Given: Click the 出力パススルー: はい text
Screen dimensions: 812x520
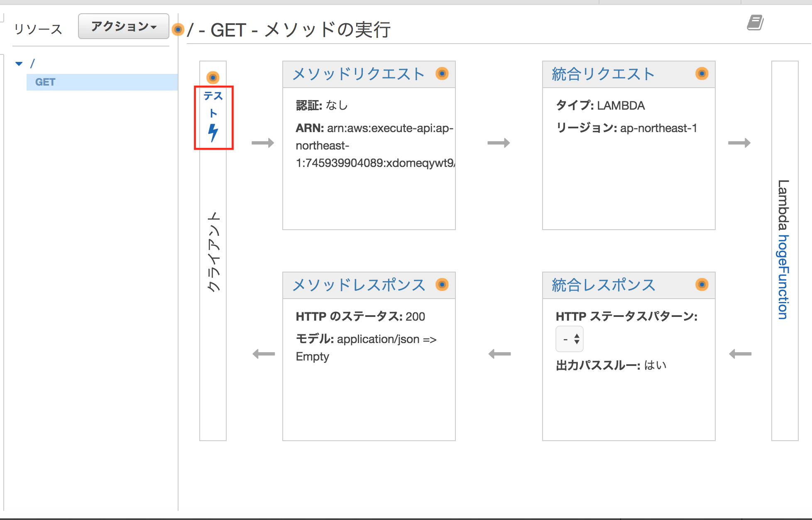Looking at the screenshot, I should (611, 365).
